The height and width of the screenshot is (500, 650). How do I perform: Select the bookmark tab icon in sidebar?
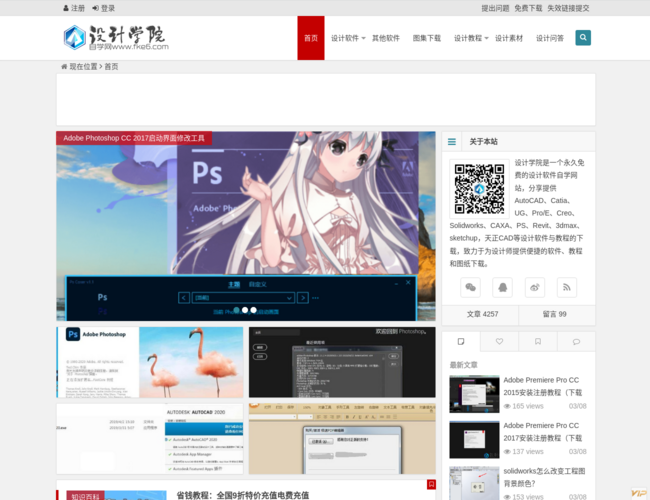click(x=538, y=342)
